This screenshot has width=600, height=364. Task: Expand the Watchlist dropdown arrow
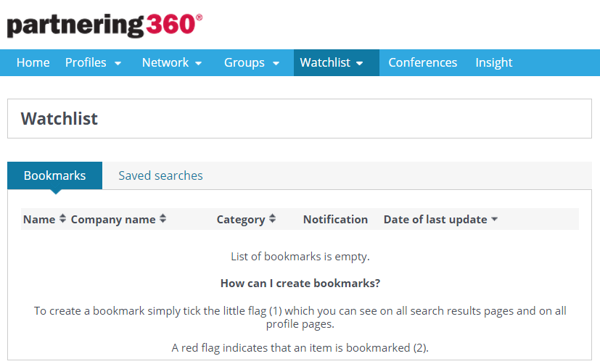click(x=360, y=64)
